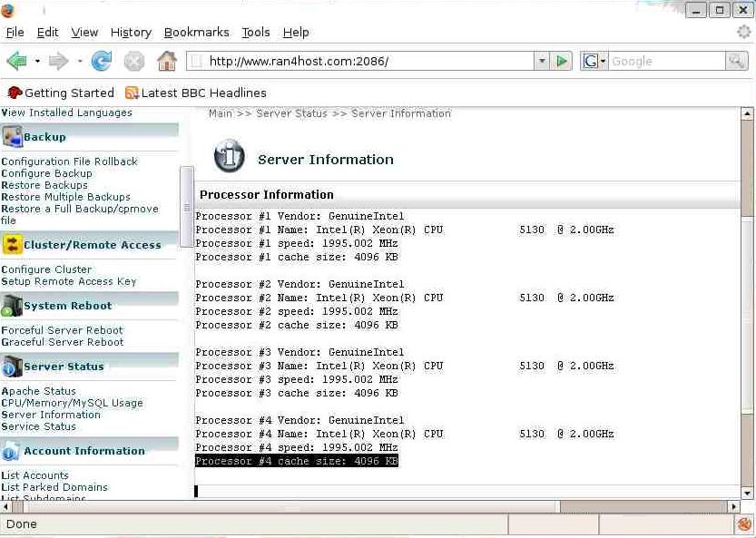Reload the page with the refresh icon
The width and height of the screenshot is (756, 538).
point(102,62)
